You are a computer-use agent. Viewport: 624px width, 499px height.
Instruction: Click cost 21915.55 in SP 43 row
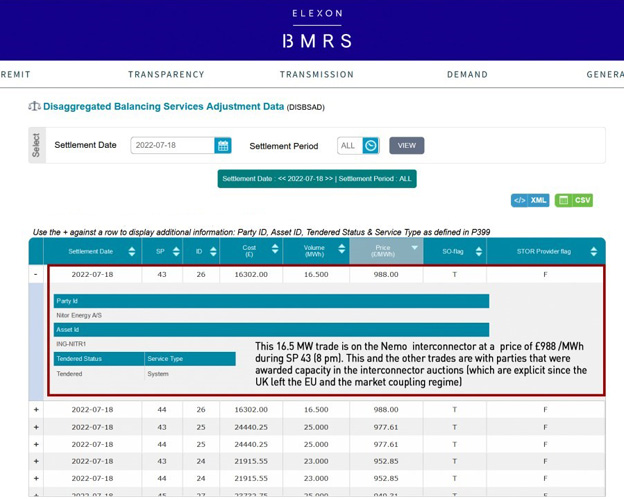251,461
